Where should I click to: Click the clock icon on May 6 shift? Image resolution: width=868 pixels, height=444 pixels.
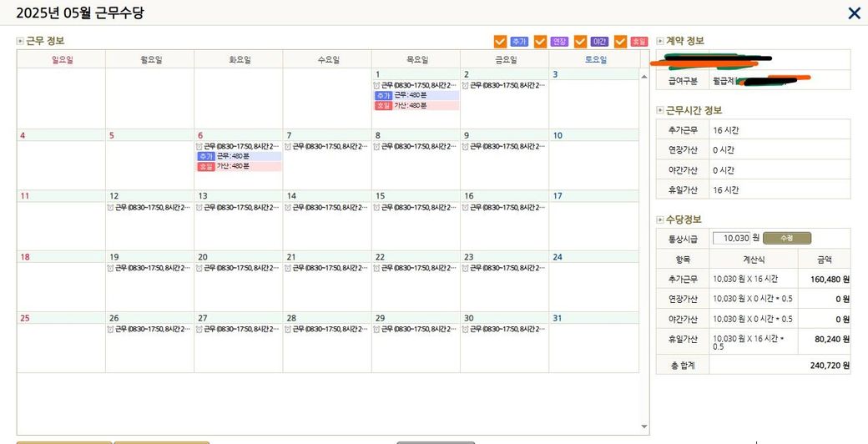[x=199, y=146]
